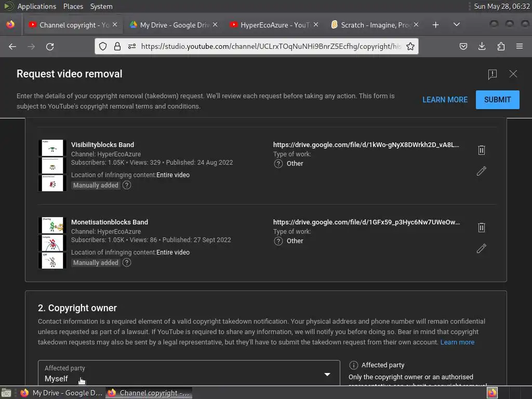This screenshot has height=399, width=532.
Task: Open help for Visibilityblocks Manually added tag
Action: point(127,185)
